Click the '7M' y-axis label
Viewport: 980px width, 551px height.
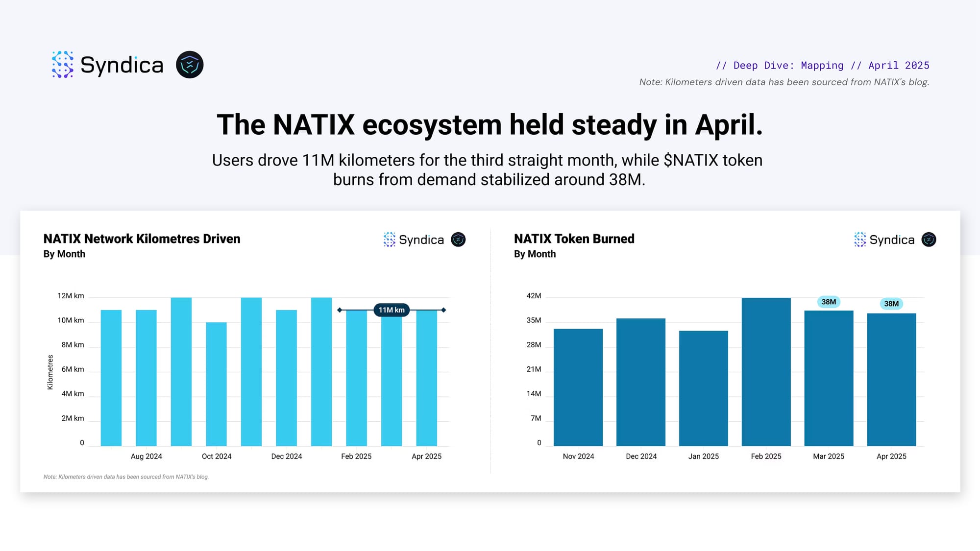536,418
